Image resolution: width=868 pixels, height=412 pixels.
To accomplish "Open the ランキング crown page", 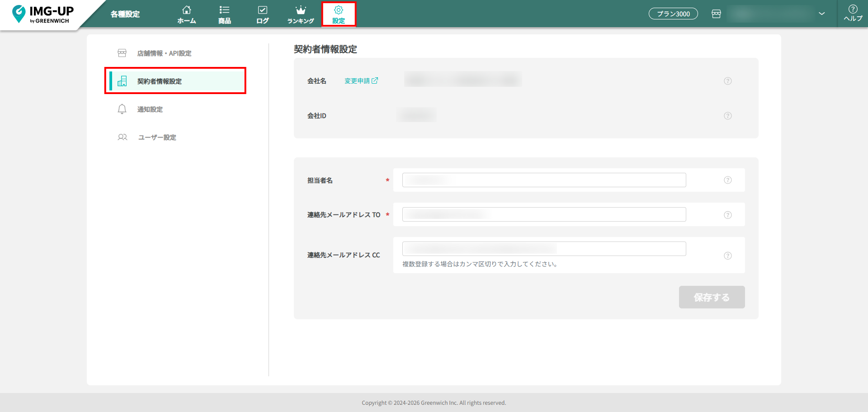I will coord(301,14).
